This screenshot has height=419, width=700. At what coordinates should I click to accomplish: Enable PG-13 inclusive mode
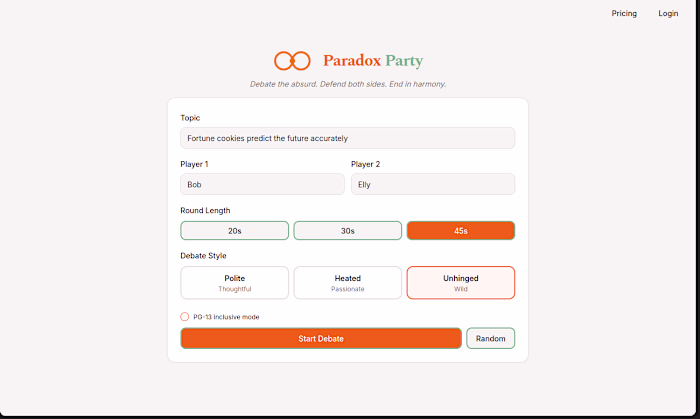coord(185,317)
